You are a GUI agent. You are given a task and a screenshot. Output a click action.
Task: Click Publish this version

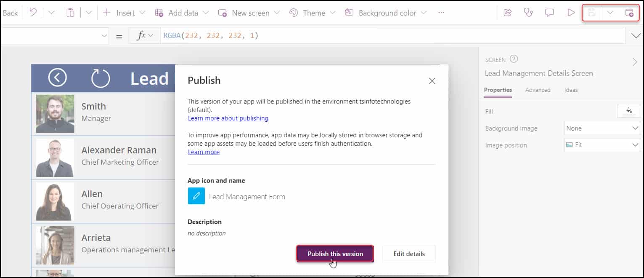pyautogui.click(x=334, y=254)
